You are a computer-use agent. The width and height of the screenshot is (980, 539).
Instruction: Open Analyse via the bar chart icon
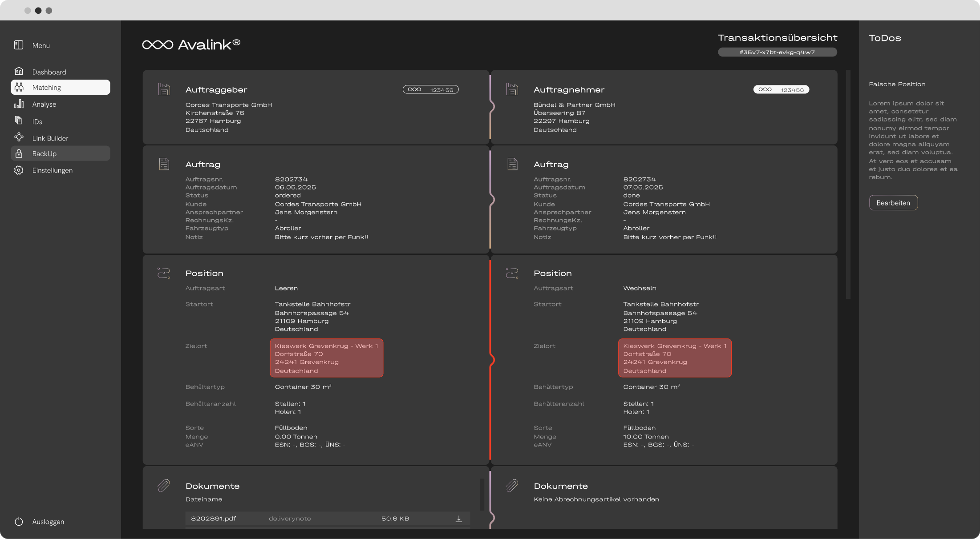19,104
